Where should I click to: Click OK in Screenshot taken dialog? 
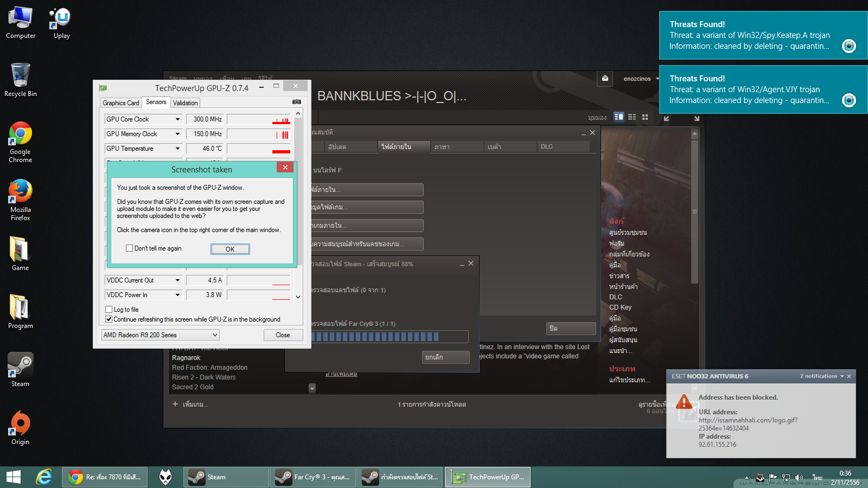[x=230, y=249]
